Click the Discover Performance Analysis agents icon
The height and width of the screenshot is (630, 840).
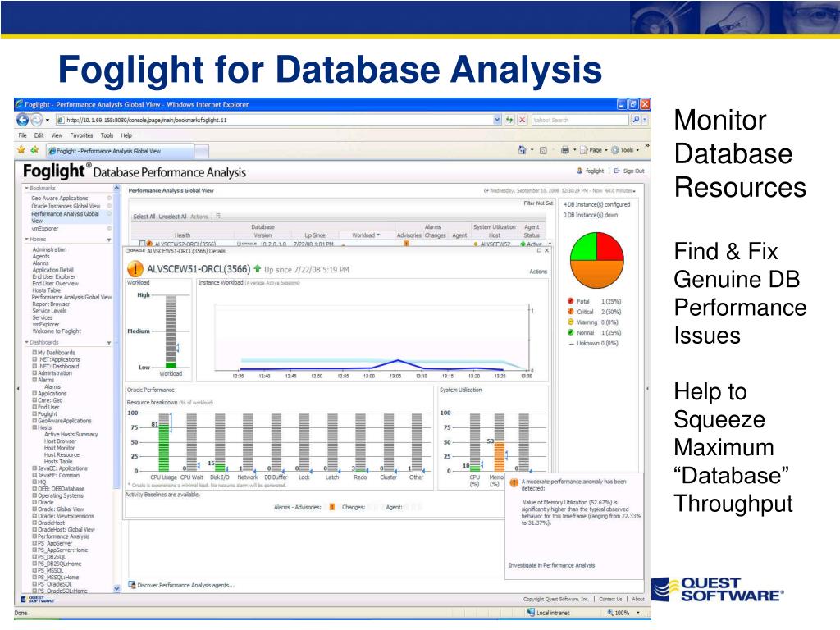point(132,584)
